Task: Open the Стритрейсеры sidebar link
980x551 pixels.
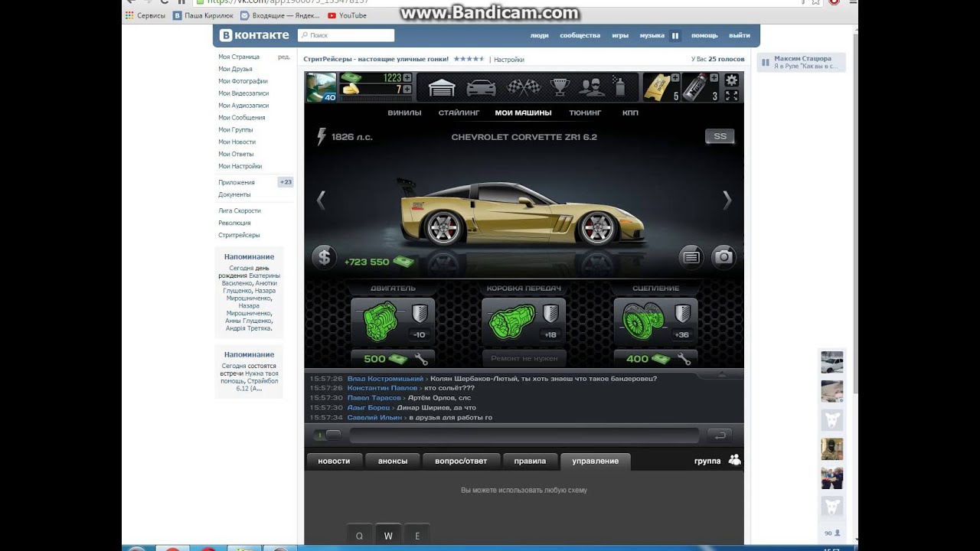Action: click(239, 235)
